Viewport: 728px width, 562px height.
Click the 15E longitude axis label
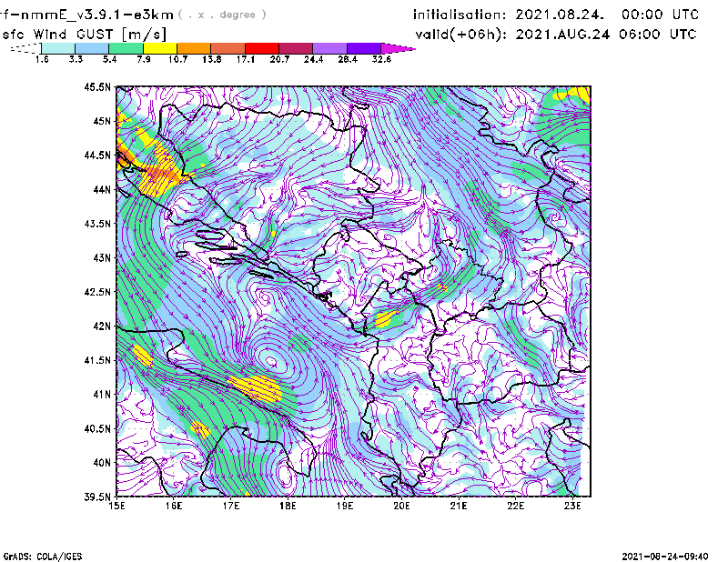(x=116, y=506)
